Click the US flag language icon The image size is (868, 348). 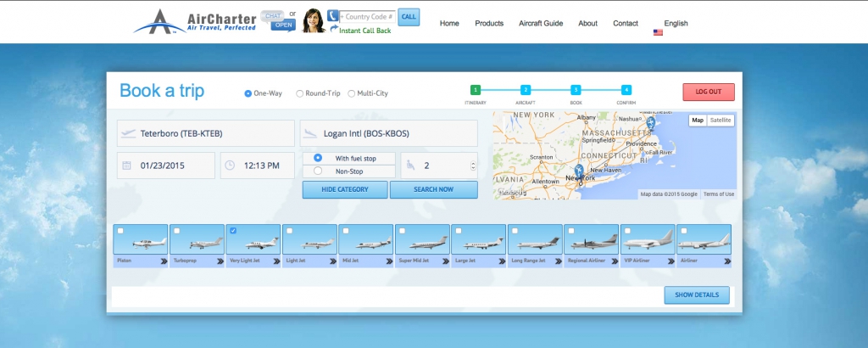pyautogui.click(x=658, y=33)
